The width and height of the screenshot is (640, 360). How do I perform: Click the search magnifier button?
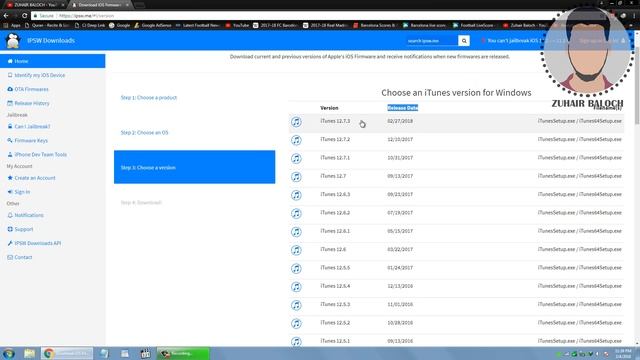click(464, 41)
